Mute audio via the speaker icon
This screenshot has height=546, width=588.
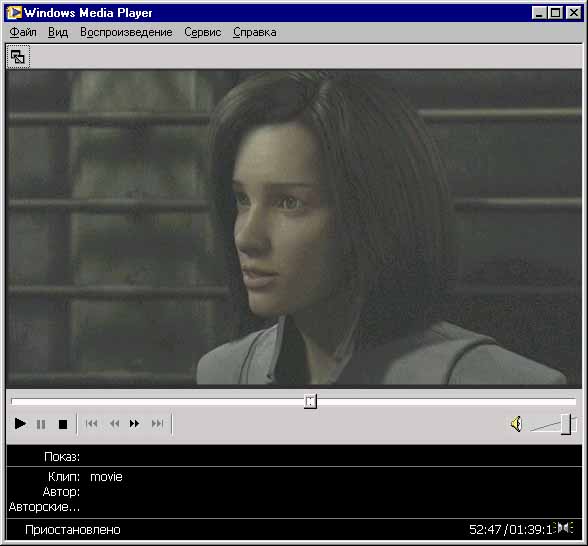coord(516,424)
